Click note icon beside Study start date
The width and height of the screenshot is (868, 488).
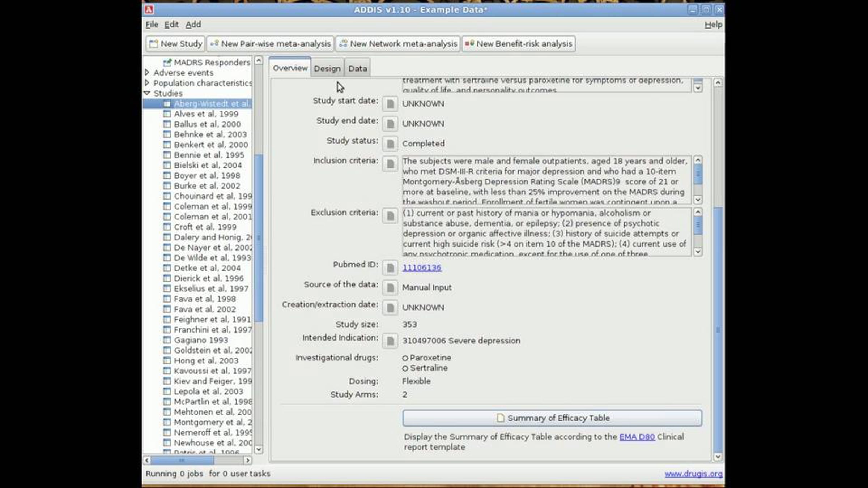click(390, 104)
